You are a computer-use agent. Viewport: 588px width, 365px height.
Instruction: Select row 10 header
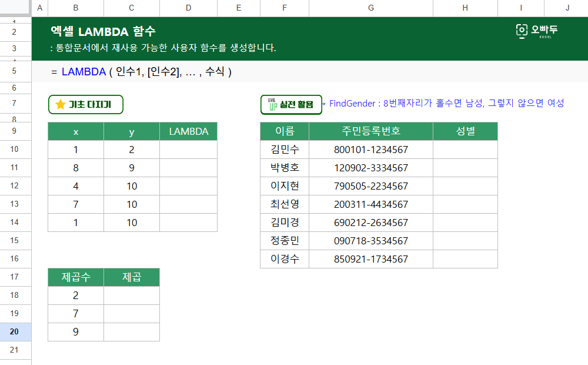pyautogui.click(x=15, y=149)
